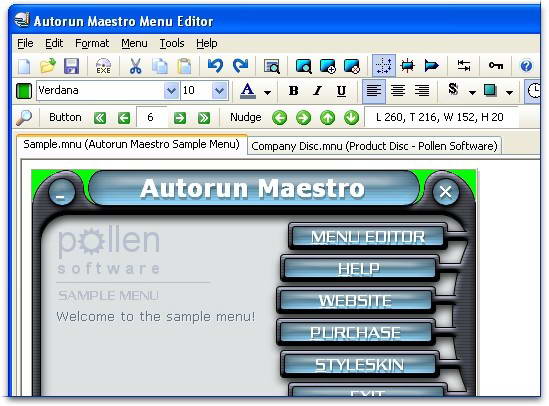This screenshot has width=549, height=406.
Task: Nudge left with green arrow
Action: 279,118
